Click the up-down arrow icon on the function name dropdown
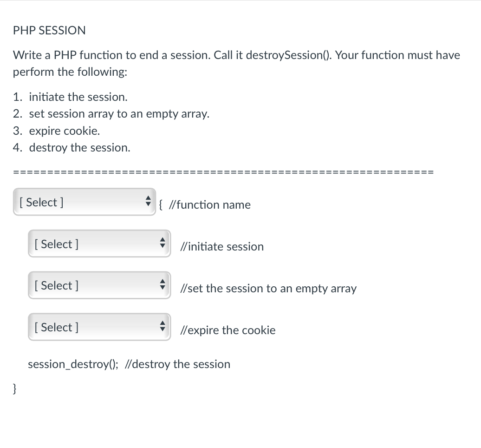The image size is (481, 448). 148,201
